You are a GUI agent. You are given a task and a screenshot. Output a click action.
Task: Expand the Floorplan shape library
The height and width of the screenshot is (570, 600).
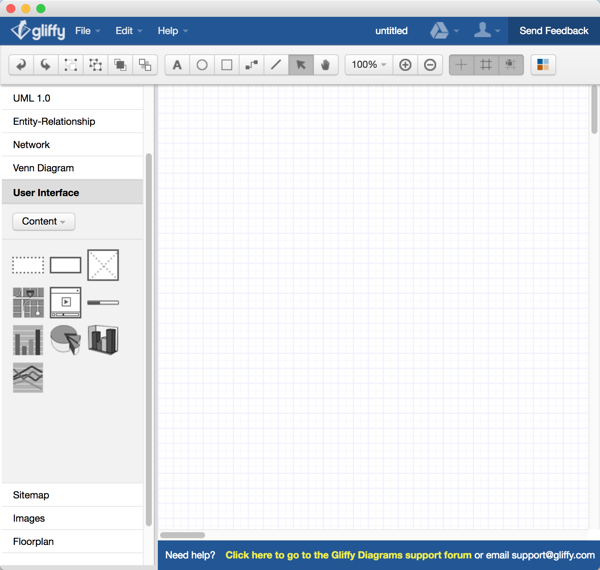pos(72,542)
